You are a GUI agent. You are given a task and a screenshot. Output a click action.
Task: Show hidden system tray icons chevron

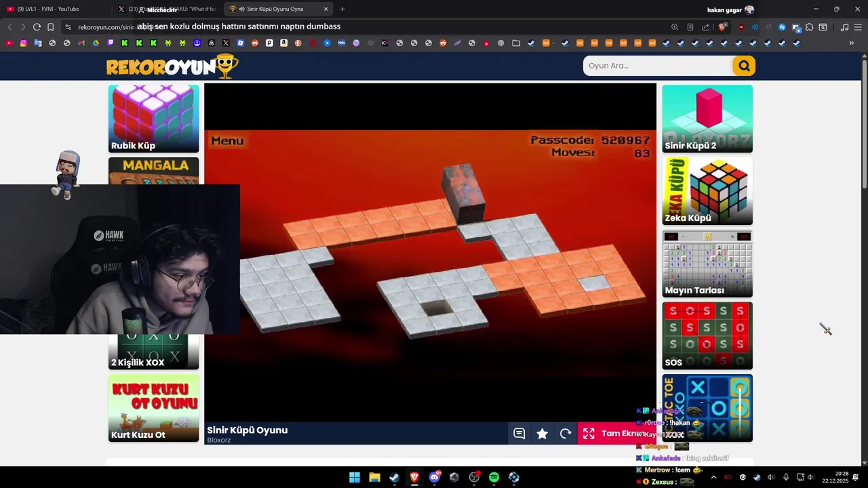pos(713,477)
